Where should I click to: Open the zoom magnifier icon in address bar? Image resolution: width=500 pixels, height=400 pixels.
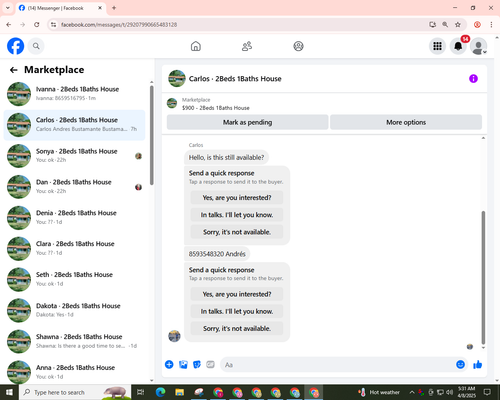click(x=445, y=25)
